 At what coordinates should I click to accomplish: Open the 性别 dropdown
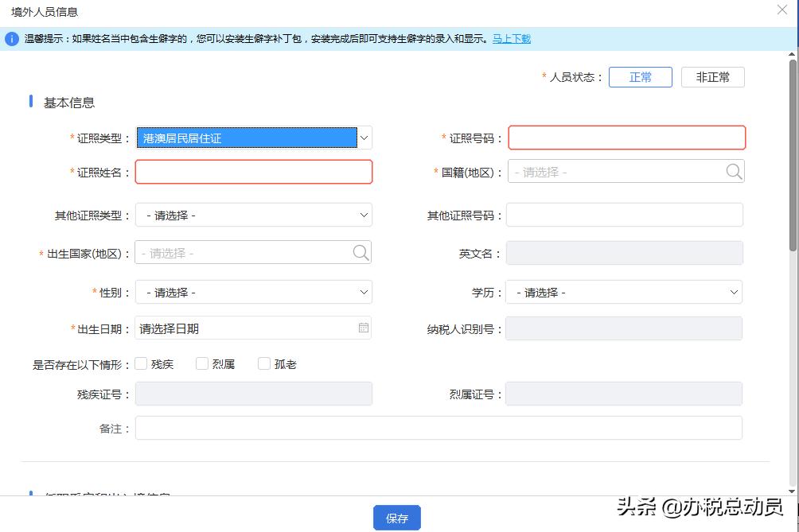(364, 292)
